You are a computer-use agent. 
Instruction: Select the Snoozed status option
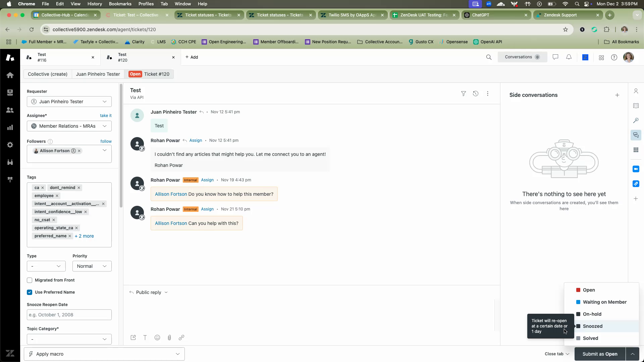click(x=592, y=326)
